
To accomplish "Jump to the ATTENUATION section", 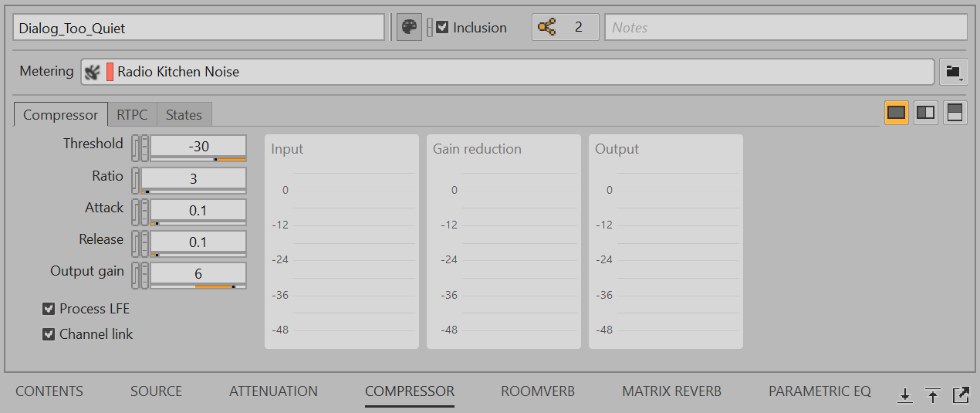I will coord(273,391).
